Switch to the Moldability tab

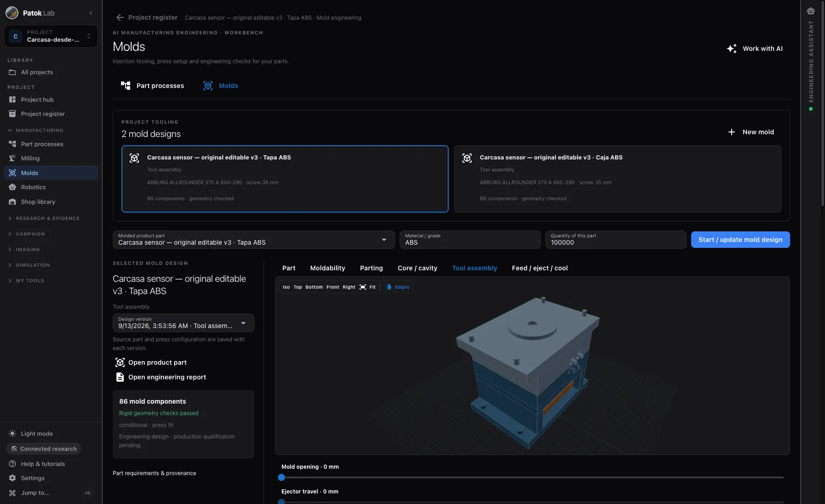point(328,268)
